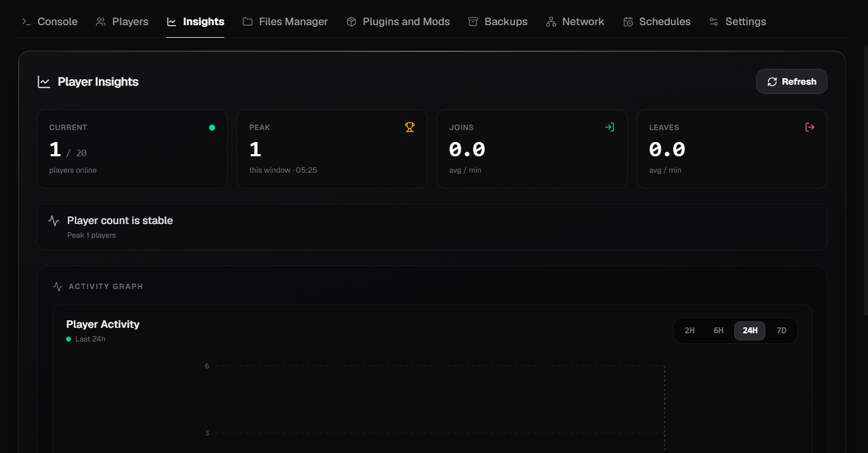
Task: Click the Peak trophy icon
Action: click(409, 127)
